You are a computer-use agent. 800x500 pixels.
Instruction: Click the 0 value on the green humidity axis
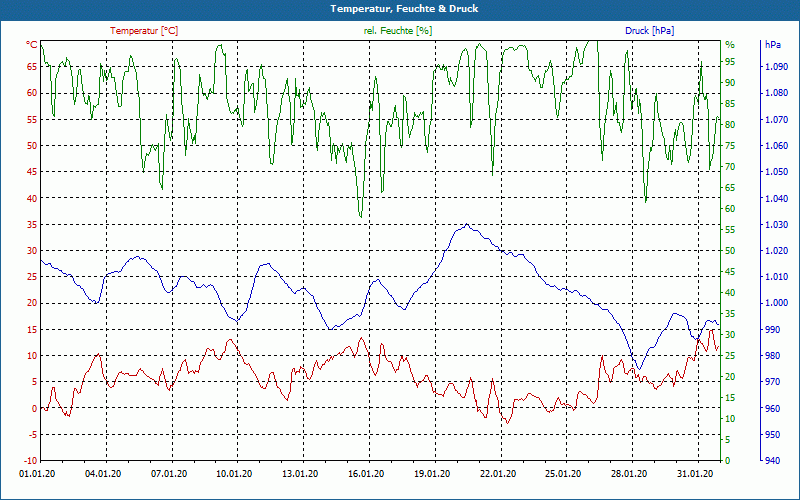[728, 460]
